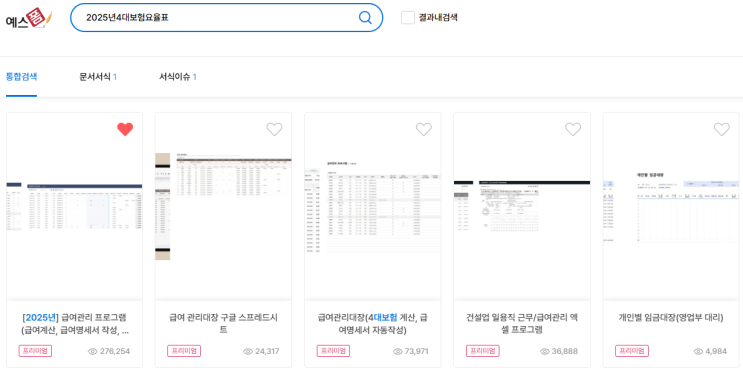Screen dimensions: 743x386
Task: Click the eye icon beside 36,888 views
Action: pyautogui.click(x=544, y=351)
